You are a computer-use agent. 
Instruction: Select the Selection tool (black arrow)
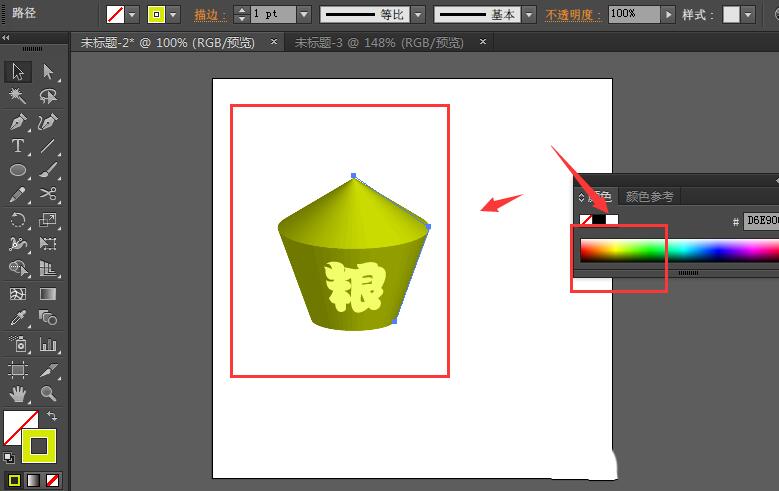(x=18, y=72)
